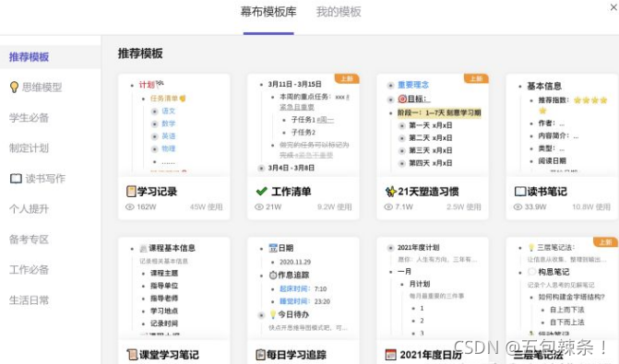Click 工作清单 template preview thumbnail
The height and width of the screenshot is (364, 619).
click(x=304, y=125)
